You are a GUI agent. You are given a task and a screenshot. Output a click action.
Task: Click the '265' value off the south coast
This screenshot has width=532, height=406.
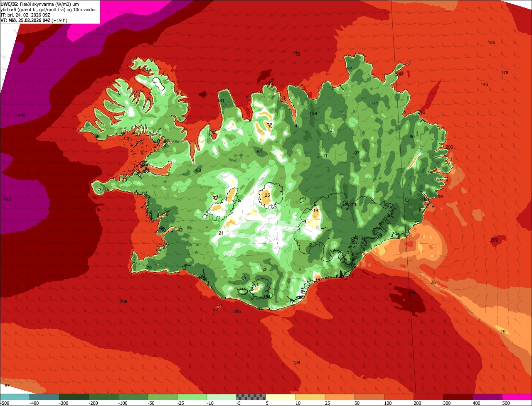tap(237, 311)
